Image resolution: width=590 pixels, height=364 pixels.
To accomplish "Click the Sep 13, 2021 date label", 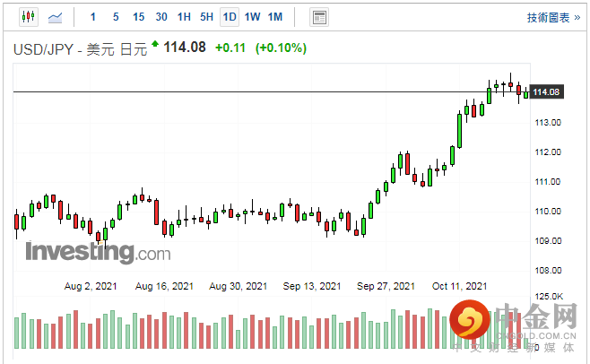I will (x=312, y=287).
